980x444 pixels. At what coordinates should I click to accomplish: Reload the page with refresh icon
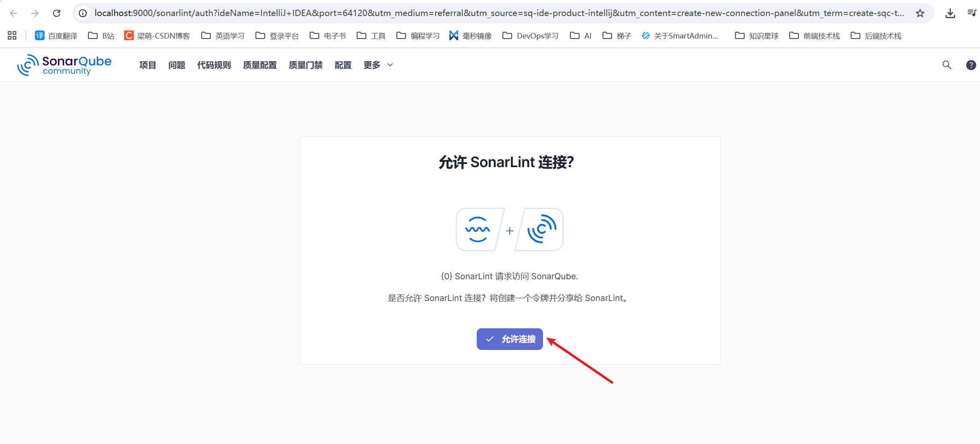(57, 13)
